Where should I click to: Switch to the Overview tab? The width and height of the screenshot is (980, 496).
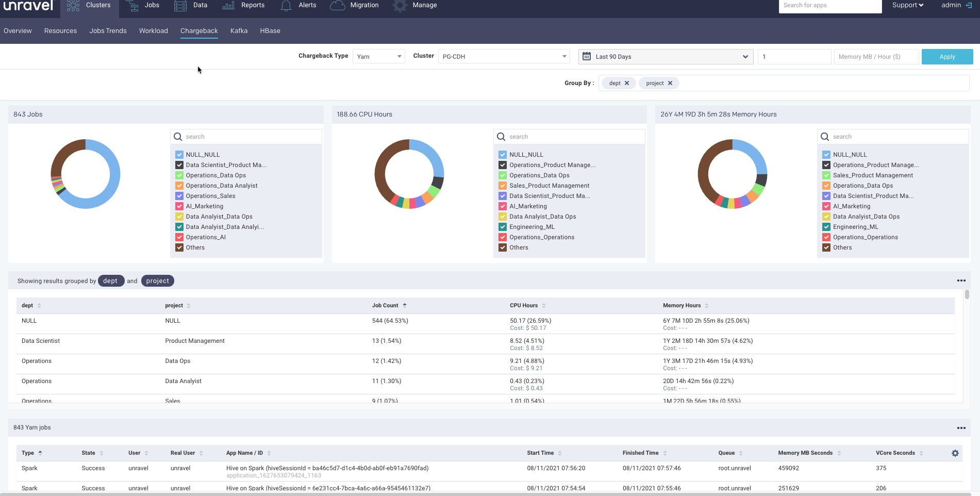(x=18, y=31)
